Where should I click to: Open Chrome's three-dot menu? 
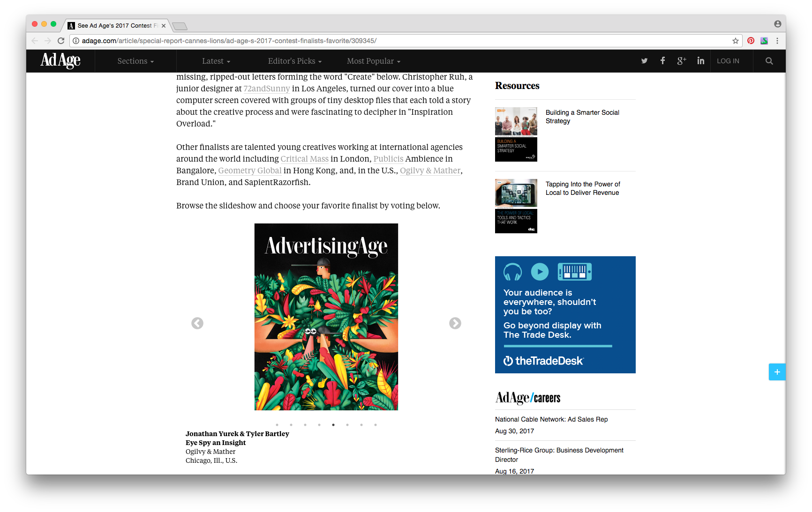[777, 41]
